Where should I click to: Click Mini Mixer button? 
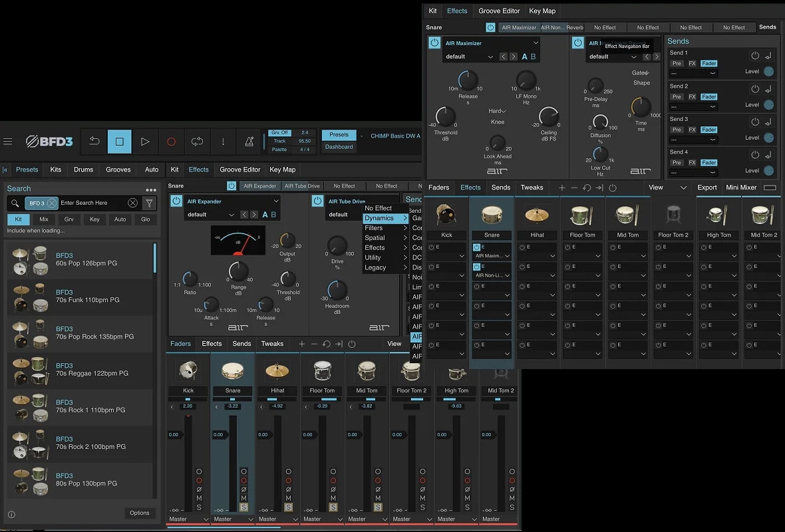click(741, 187)
